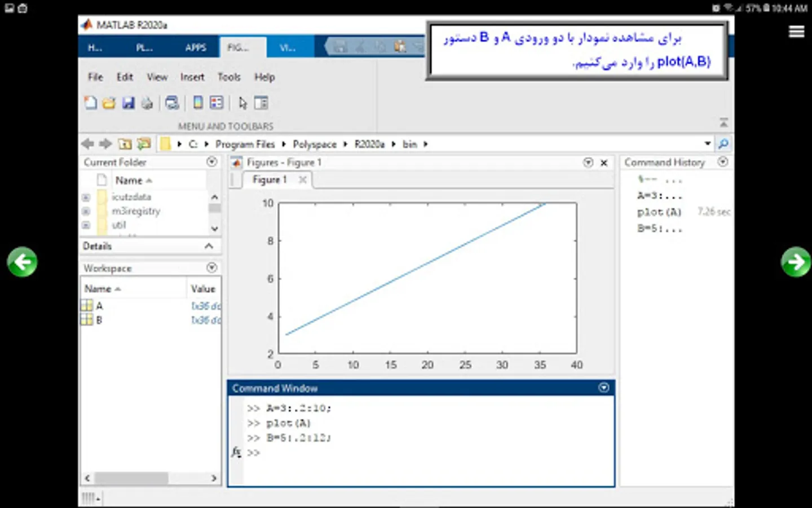The height and width of the screenshot is (508, 812).
Task: Click Polyspace in the address path
Action: pos(315,144)
